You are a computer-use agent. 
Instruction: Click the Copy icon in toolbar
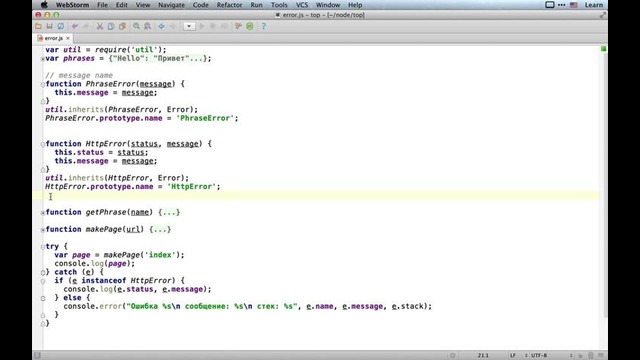point(111,26)
